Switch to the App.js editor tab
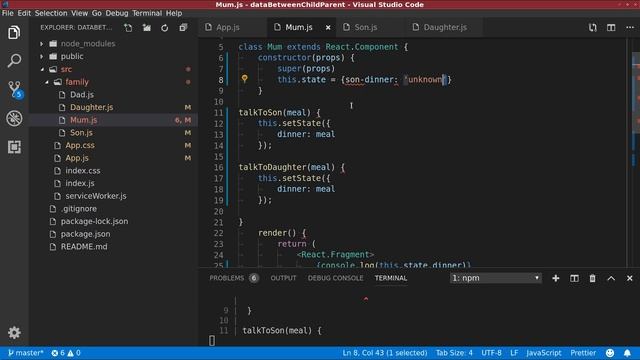 tap(233, 27)
